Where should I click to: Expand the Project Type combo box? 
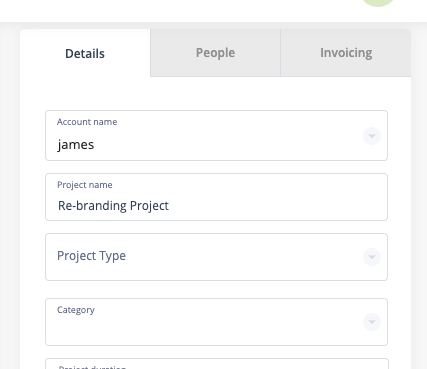click(216, 257)
